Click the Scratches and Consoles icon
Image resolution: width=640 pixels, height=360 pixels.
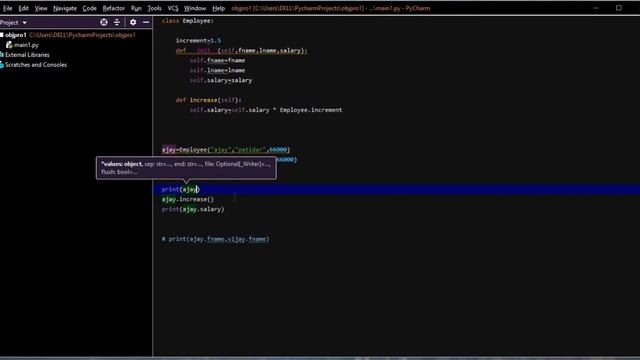2,64
